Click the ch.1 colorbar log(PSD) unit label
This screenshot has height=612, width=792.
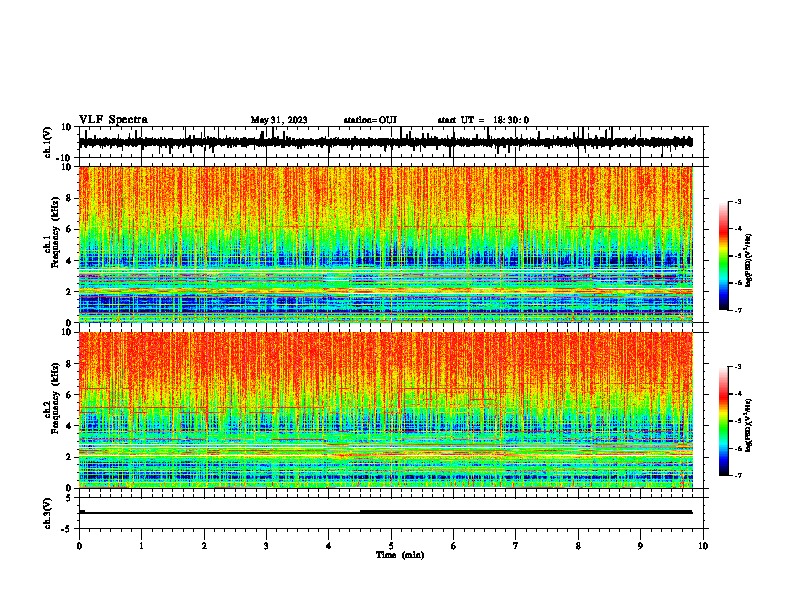click(x=749, y=260)
